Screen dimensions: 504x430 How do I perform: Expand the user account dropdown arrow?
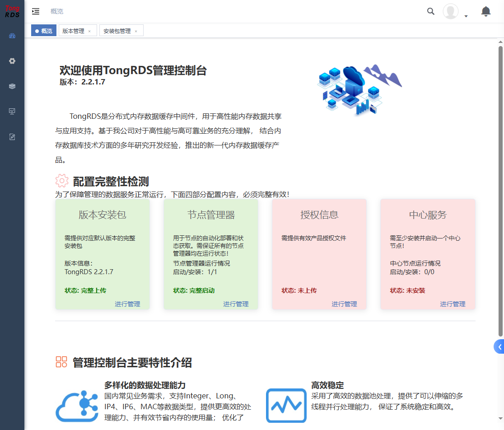[466, 16]
